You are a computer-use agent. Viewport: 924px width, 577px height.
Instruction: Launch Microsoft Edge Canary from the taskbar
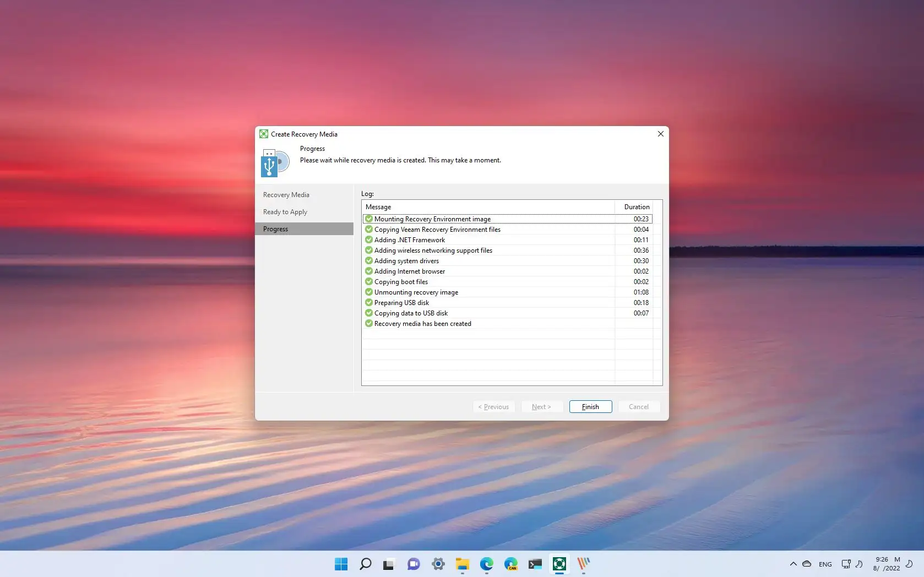coord(510,564)
